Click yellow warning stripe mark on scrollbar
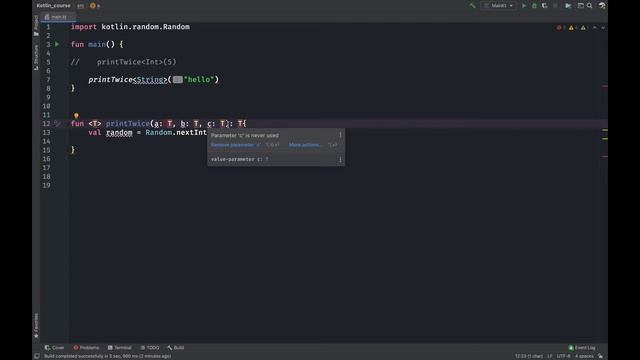The image size is (640, 360). [605, 130]
